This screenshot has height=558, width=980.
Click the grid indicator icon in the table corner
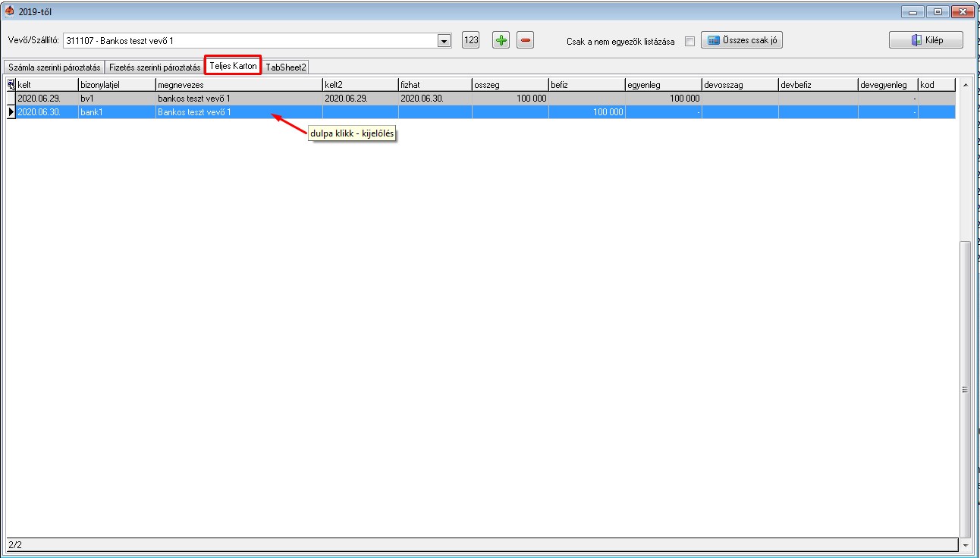(11, 85)
